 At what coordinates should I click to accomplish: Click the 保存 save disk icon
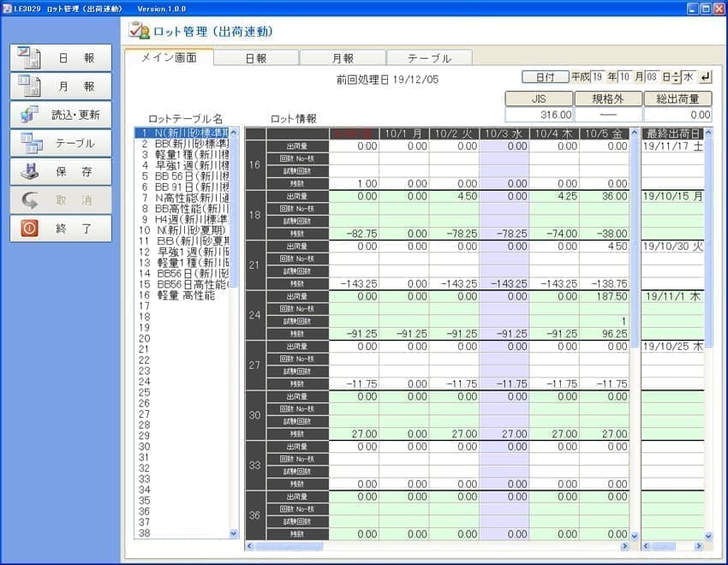point(30,171)
